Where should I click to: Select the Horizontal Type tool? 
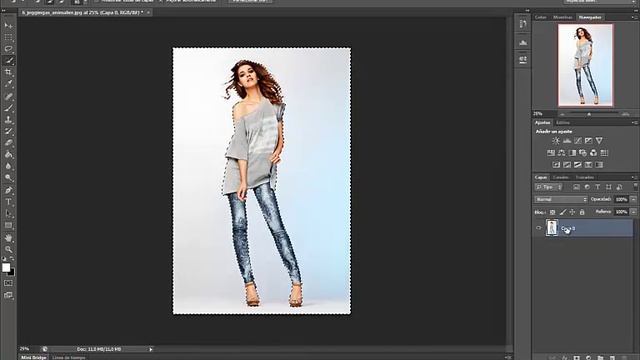pos(8,202)
